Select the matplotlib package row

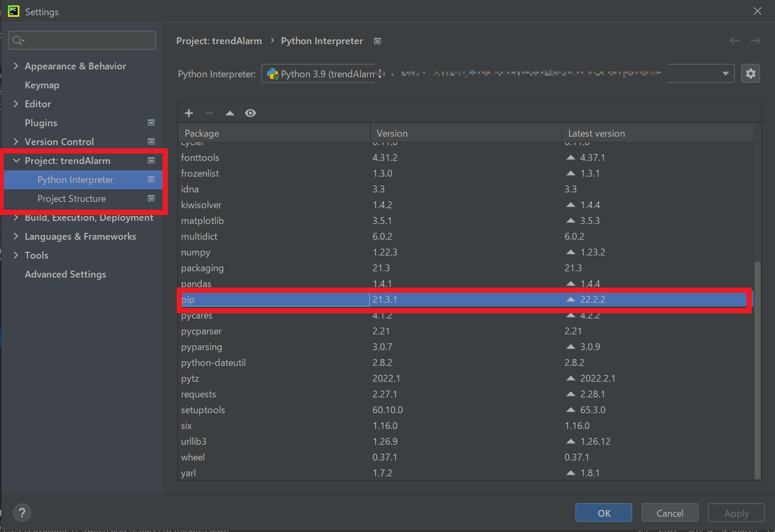(x=466, y=221)
